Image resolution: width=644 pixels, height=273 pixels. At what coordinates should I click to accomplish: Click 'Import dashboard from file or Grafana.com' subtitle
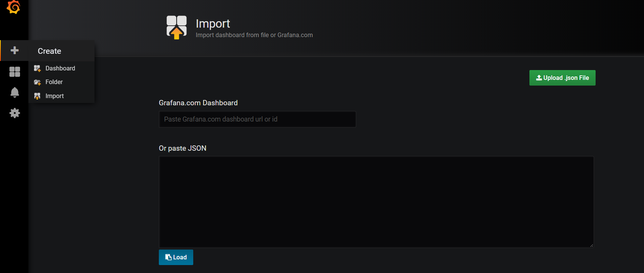pyautogui.click(x=254, y=35)
